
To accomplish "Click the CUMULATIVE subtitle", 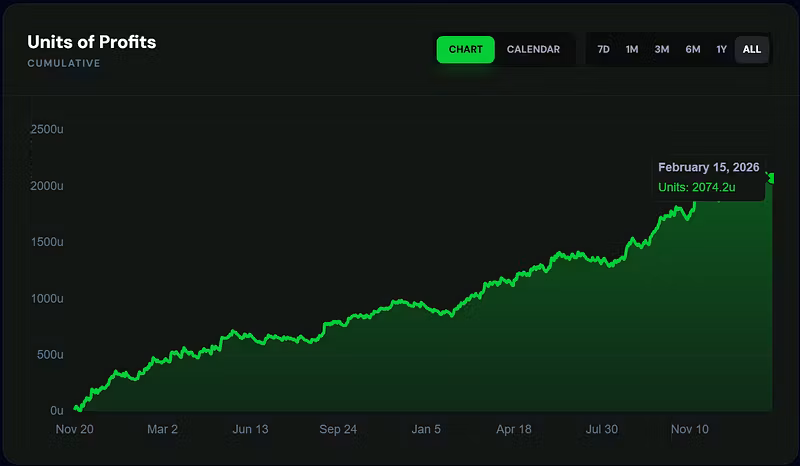I will pos(64,63).
